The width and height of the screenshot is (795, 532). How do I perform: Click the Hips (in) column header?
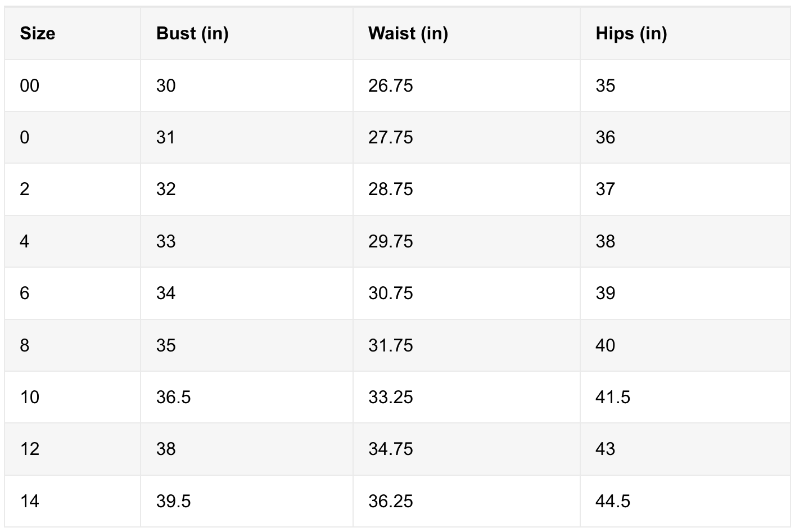685,33
